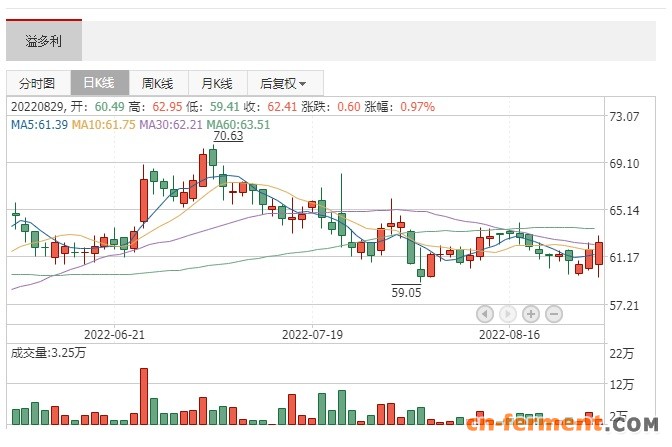Click the low price 59.41 value

point(225,107)
